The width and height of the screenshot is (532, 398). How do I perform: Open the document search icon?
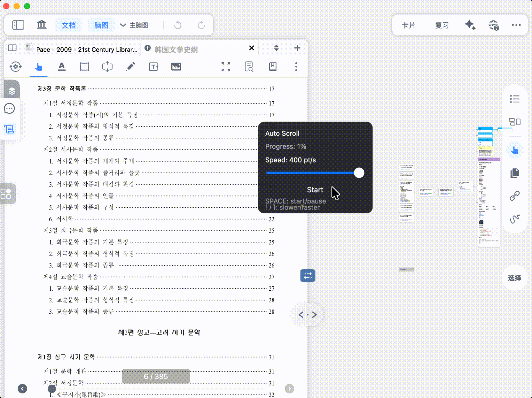[x=249, y=67]
